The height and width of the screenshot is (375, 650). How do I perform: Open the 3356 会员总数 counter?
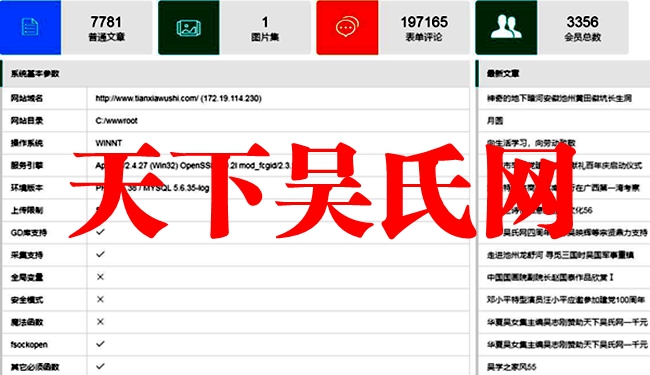pyautogui.click(x=582, y=28)
